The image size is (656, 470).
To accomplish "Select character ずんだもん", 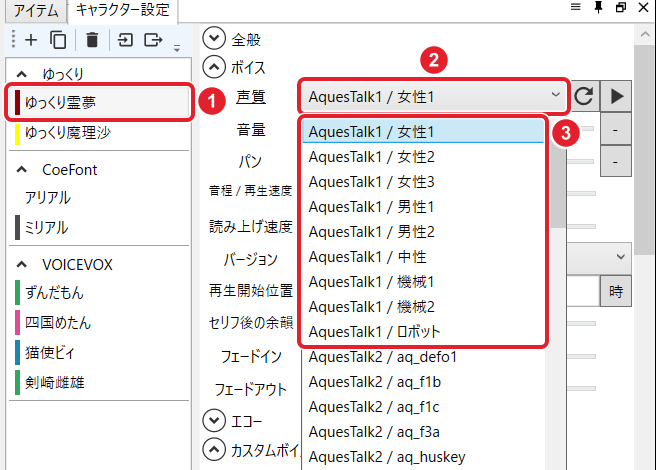I will (x=100, y=293).
